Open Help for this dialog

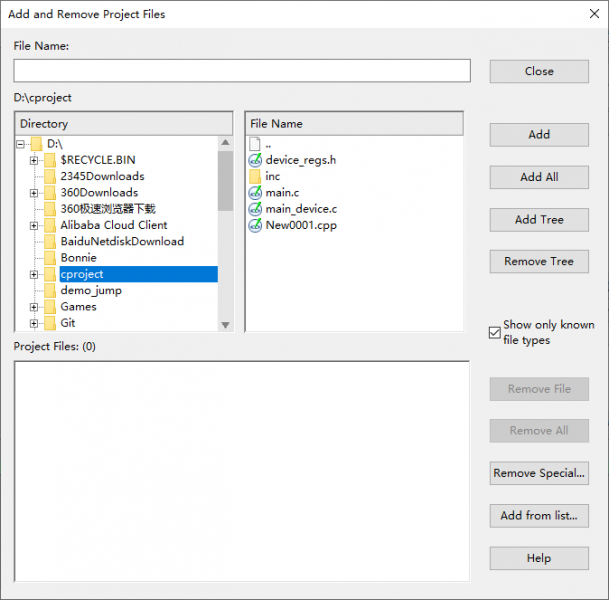539,558
